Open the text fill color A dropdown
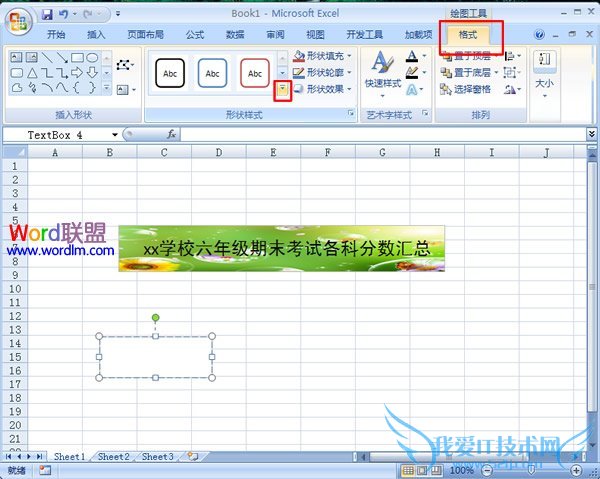 click(416, 56)
